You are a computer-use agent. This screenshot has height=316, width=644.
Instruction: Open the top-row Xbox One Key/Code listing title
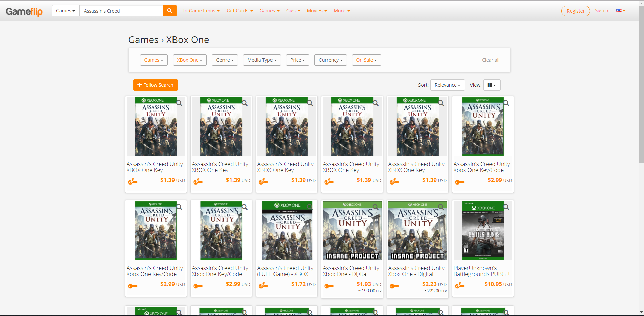[482, 167]
